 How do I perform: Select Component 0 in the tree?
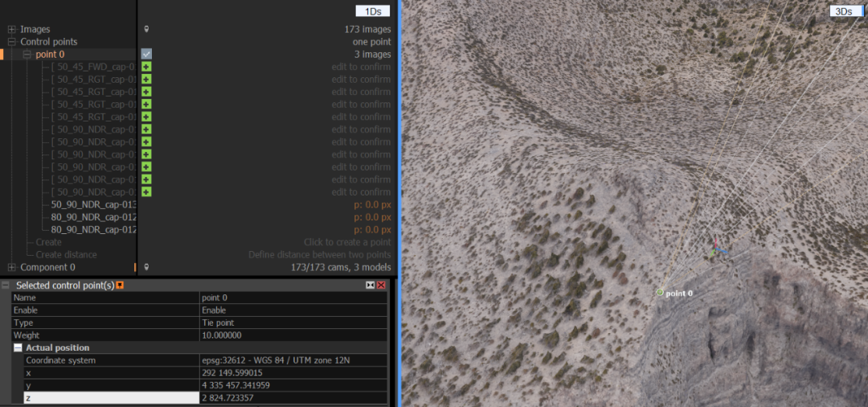(x=47, y=268)
